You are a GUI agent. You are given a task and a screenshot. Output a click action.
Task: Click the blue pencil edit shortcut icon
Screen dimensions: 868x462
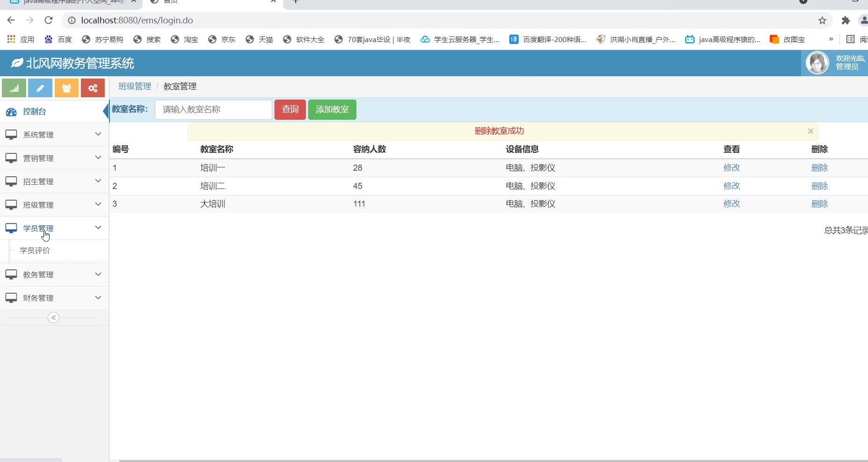click(40, 88)
